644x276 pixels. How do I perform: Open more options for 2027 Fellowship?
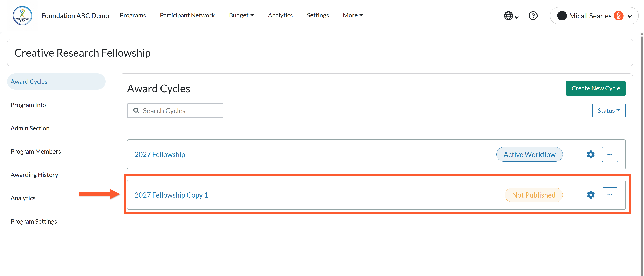pyautogui.click(x=610, y=154)
